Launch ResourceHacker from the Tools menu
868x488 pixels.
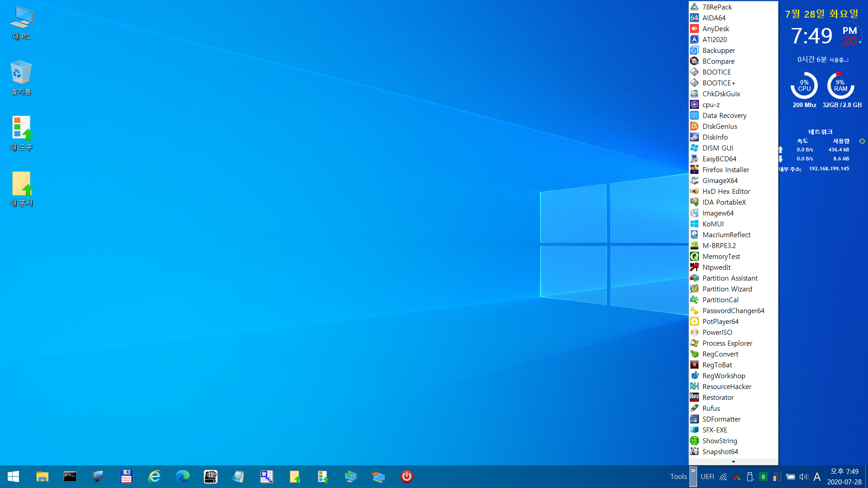pyautogui.click(x=733, y=386)
